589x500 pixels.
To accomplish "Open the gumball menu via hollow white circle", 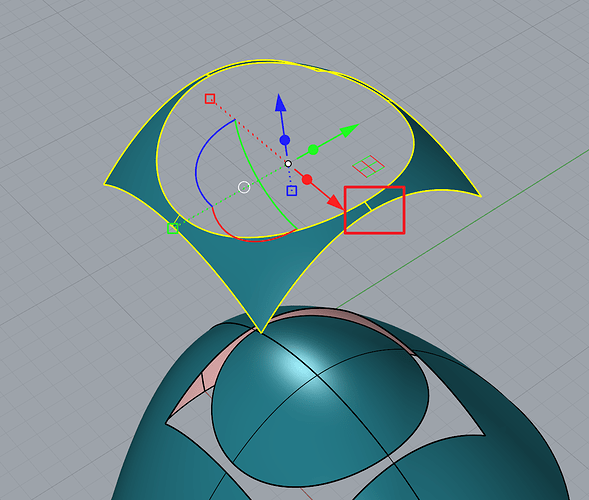I will tap(244, 187).
